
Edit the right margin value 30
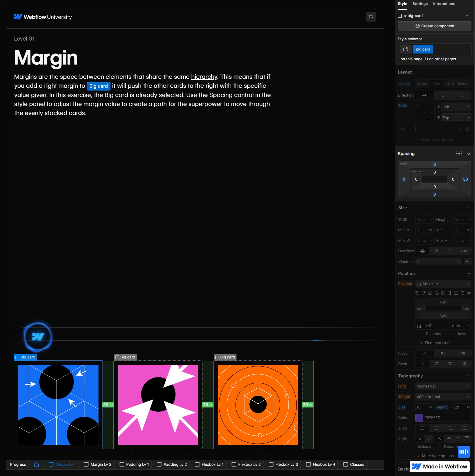[x=465, y=179]
